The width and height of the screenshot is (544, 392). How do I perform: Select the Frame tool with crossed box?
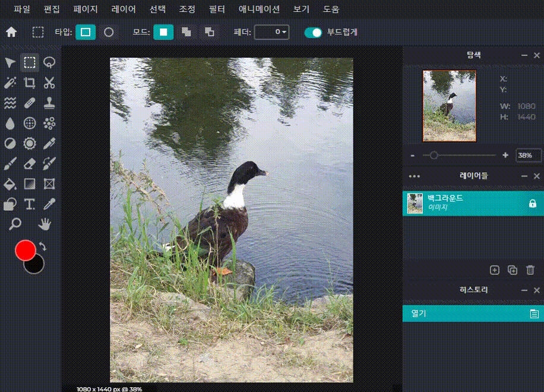49,184
